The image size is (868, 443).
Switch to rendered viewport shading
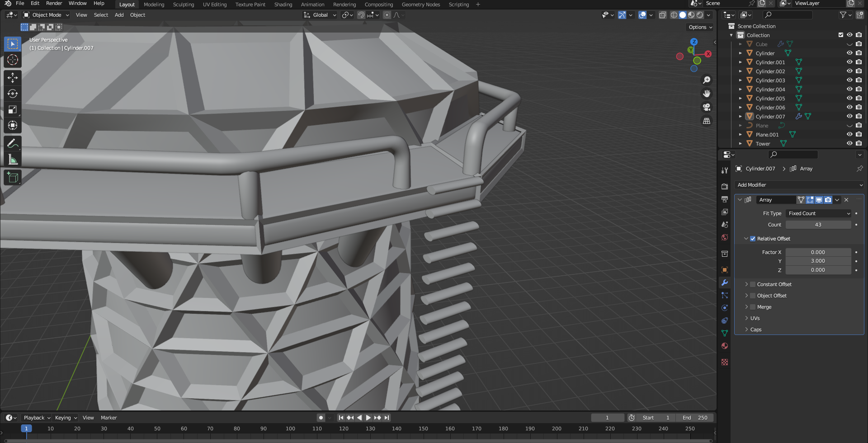pyautogui.click(x=700, y=15)
